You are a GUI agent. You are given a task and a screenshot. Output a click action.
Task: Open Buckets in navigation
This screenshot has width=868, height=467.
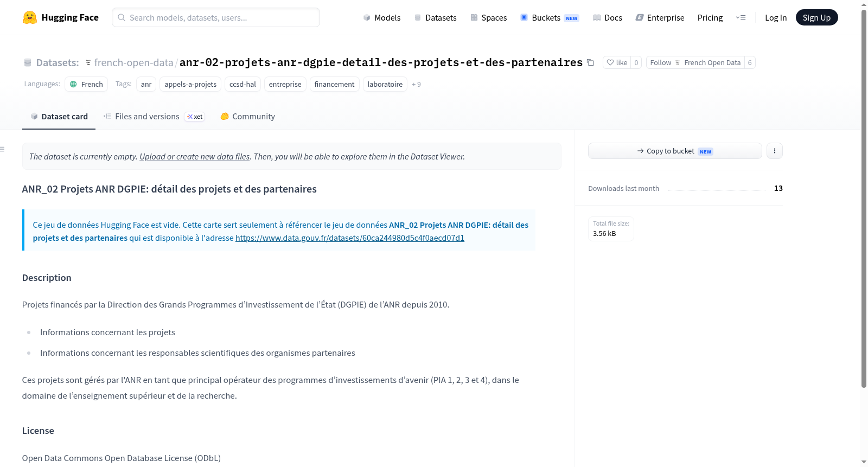(x=550, y=17)
